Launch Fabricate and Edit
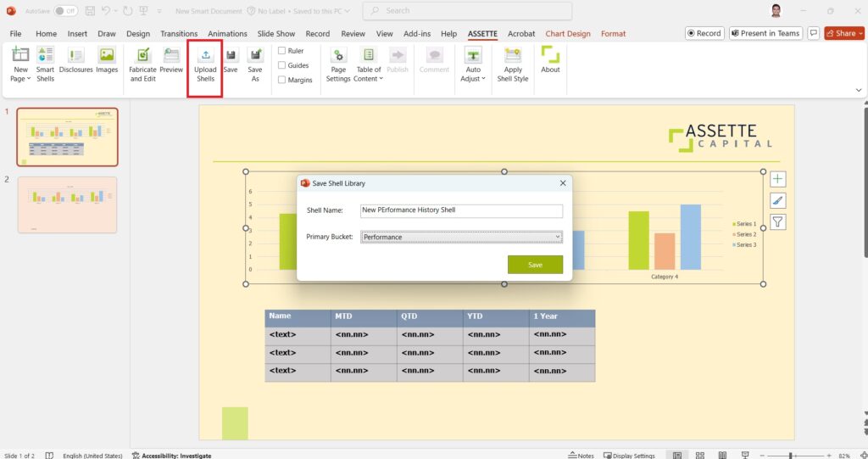Image resolution: width=868 pixels, height=459 pixels. click(142, 64)
